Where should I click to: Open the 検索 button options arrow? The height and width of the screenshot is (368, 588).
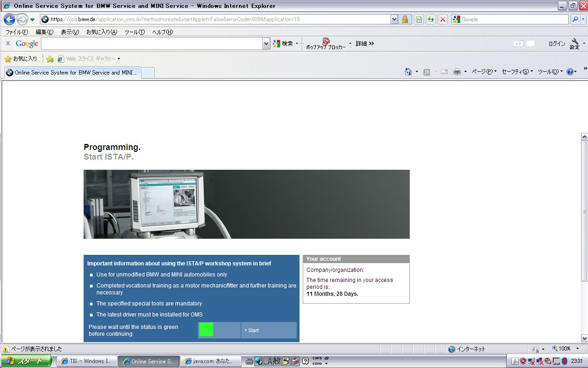[x=297, y=44]
